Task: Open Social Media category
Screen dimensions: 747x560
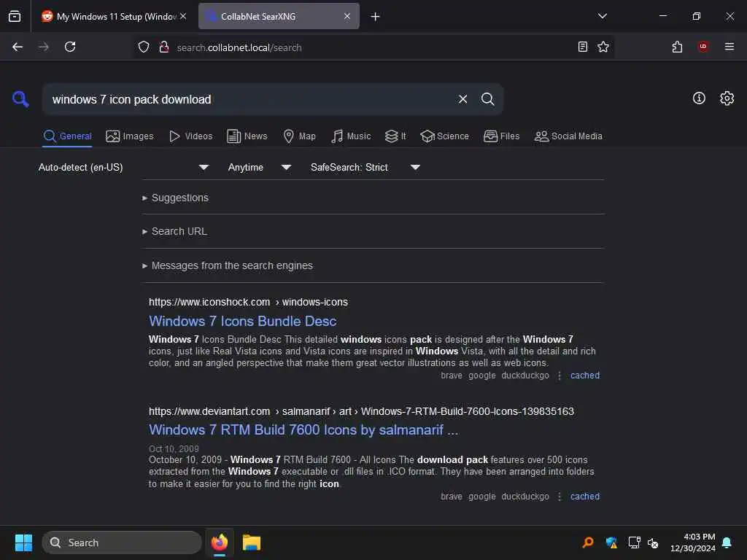Action: tap(568, 136)
